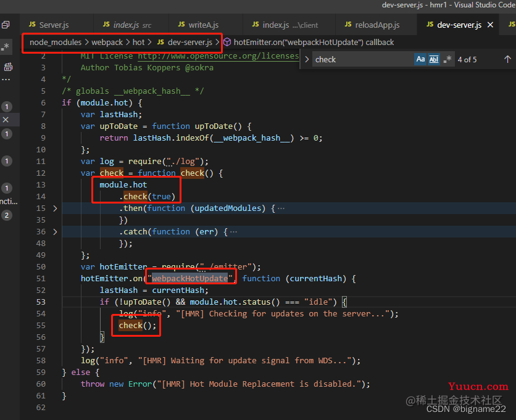Toggle Match Case in find widget

(420, 60)
